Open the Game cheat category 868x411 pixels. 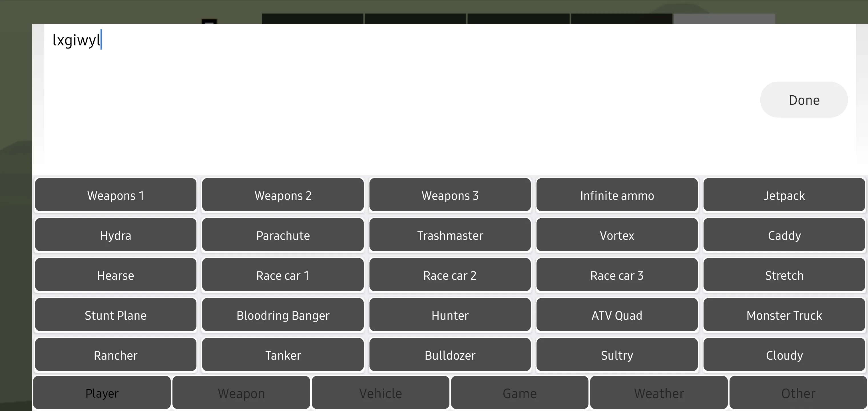click(519, 393)
